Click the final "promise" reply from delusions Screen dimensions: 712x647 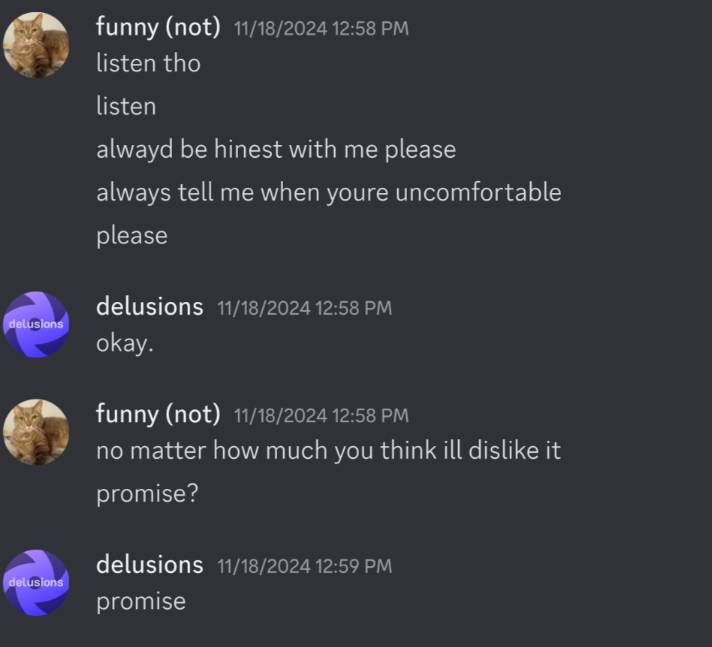coord(141,601)
